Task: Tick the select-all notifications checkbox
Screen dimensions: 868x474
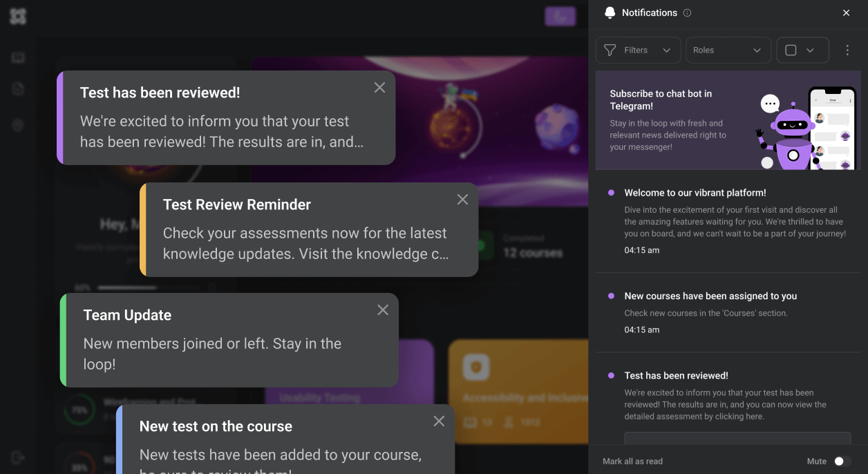Action: coord(791,50)
